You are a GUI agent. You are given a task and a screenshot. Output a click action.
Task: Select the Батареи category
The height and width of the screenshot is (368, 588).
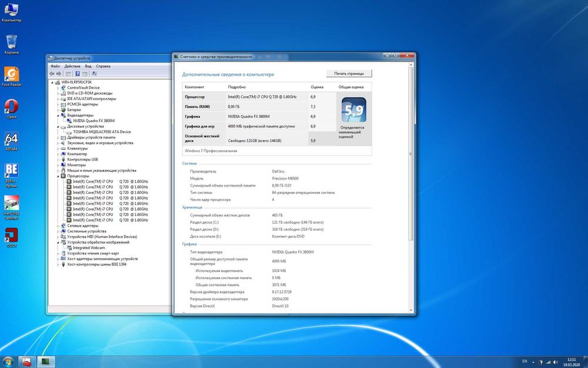74,110
